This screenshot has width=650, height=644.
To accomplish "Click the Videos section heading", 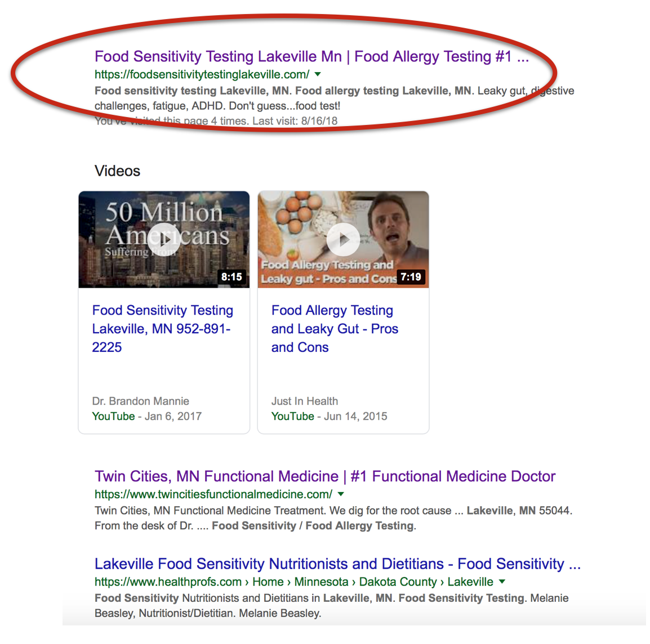I will pos(117,171).
